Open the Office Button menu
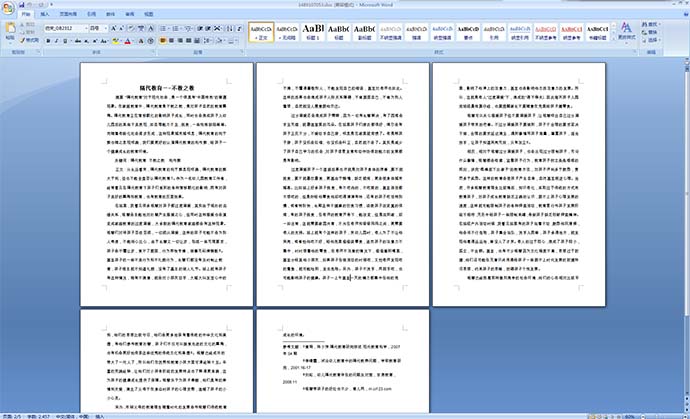This screenshot has width=690, height=419. 8,7
